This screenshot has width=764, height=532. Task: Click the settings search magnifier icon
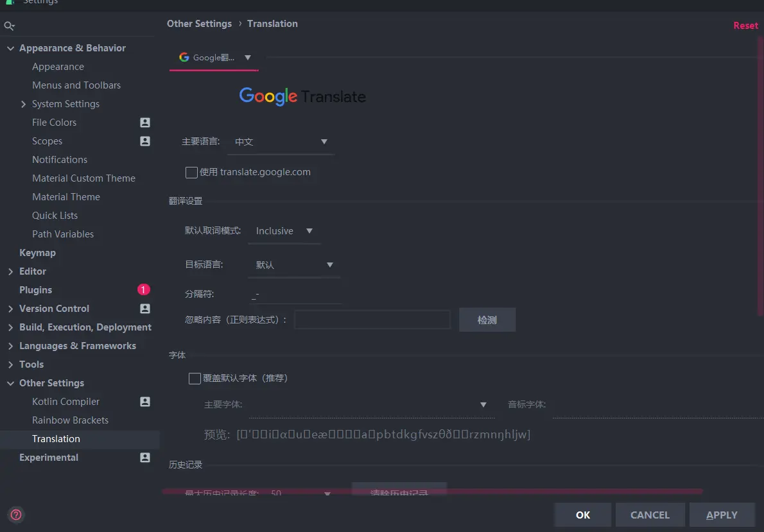coord(9,26)
